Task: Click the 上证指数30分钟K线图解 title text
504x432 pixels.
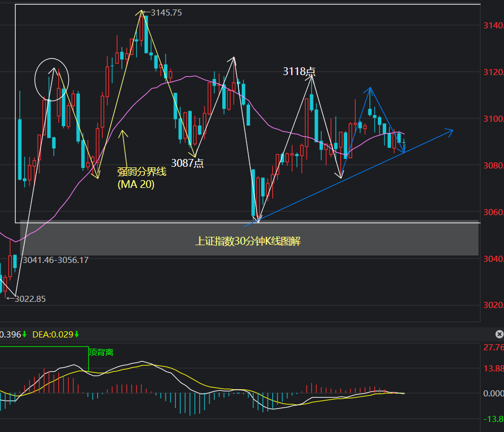Action: coord(248,241)
